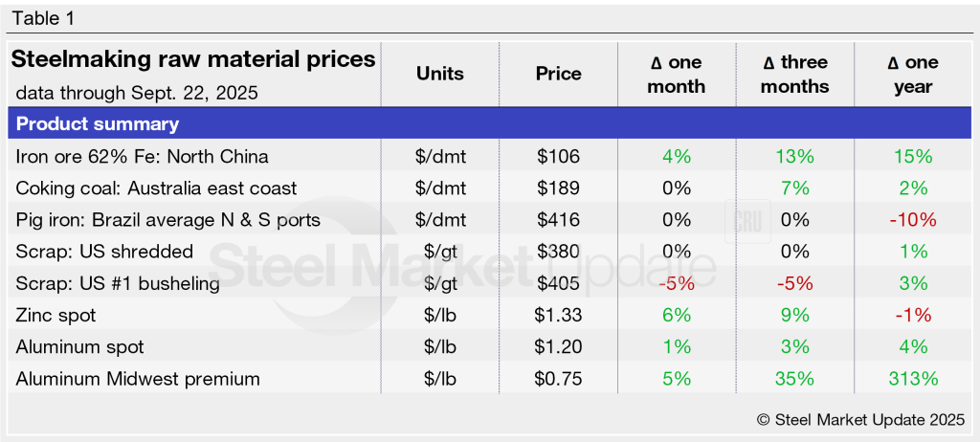Select Coking coal Australia east coast row
The width and height of the screenshot is (980, 442).
(157, 188)
